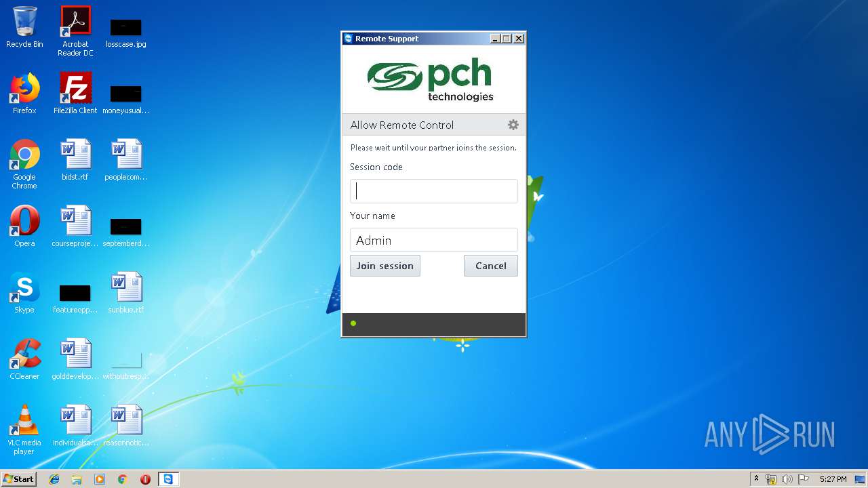Viewport: 868px width, 488px height.
Task: Minimize the Remote Support window
Action: [x=494, y=39]
